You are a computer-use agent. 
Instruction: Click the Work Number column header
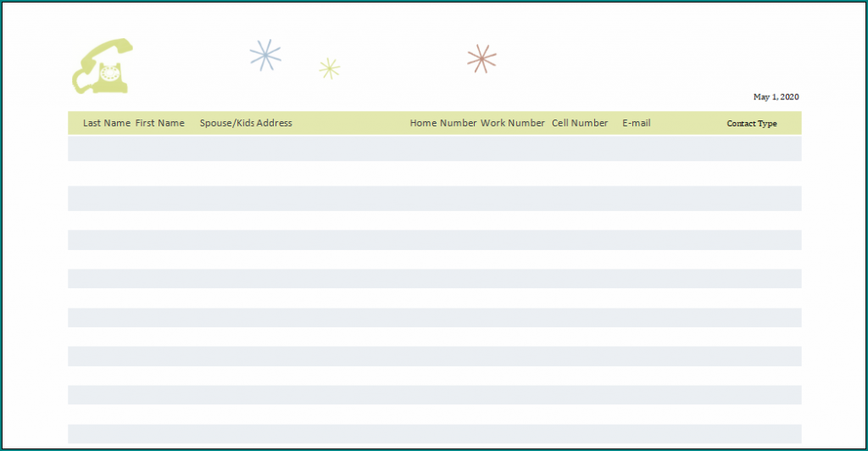pyautogui.click(x=513, y=123)
